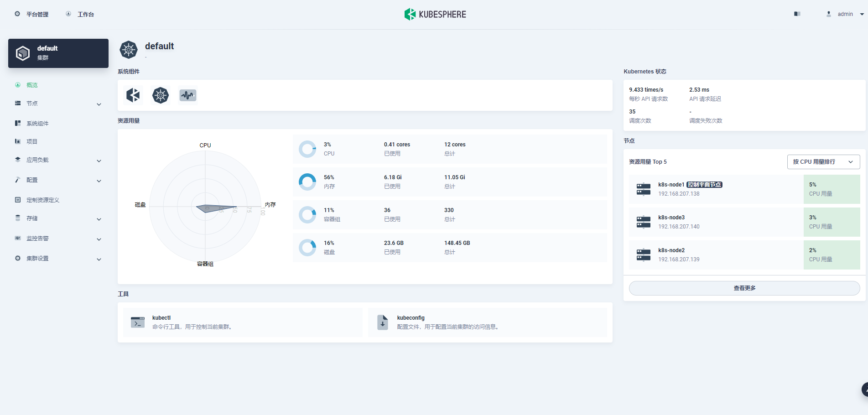Click IP address 192.168.207.138

point(679,194)
